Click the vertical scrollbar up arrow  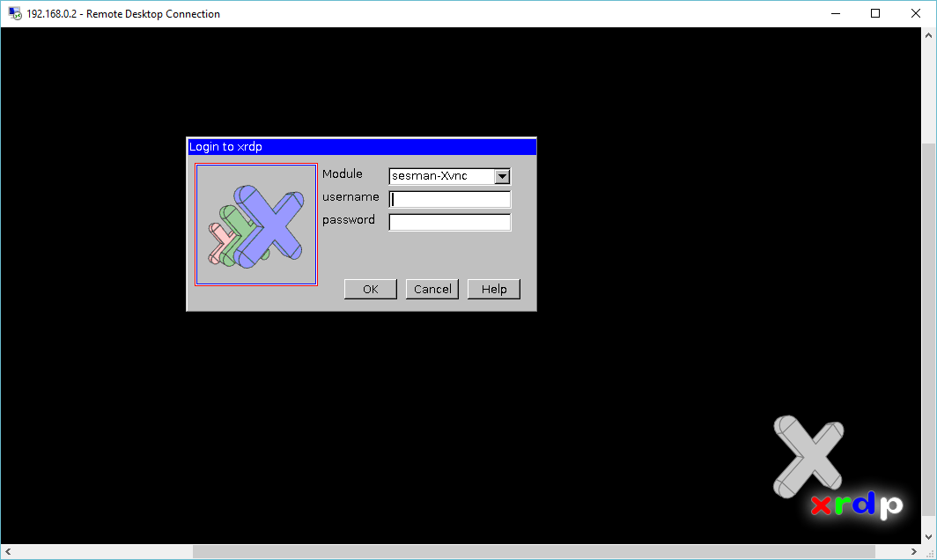click(928, 35)
